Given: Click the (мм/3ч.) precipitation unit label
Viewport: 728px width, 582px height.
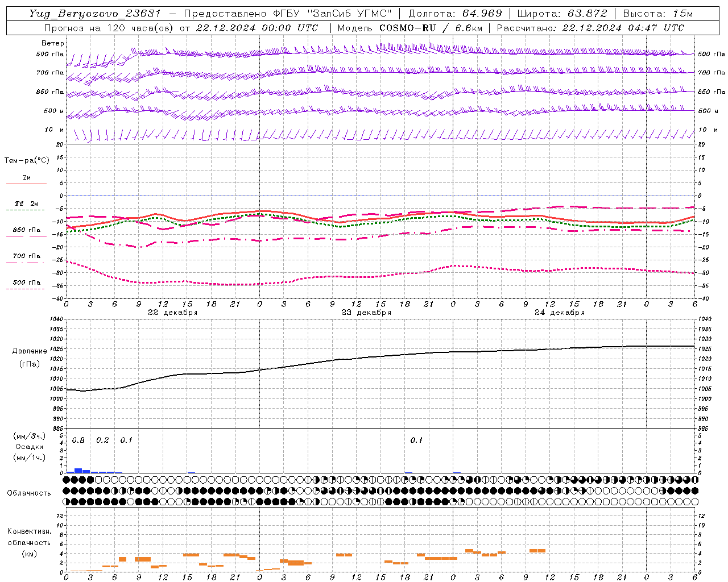Looking at the screenshot, I should coord(30,436).
